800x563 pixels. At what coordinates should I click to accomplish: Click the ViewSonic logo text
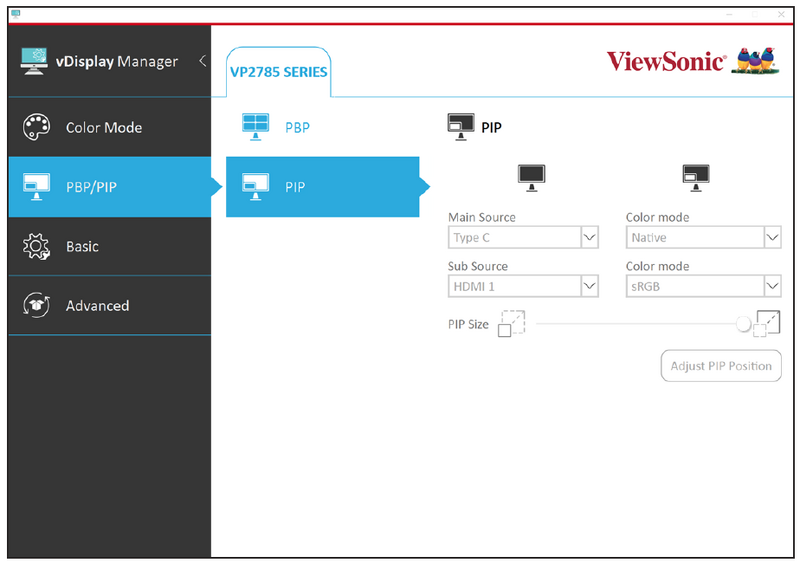click(x=666, y=61)
